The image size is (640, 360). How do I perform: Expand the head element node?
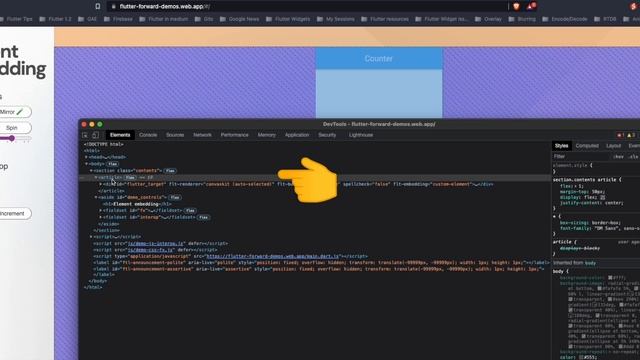coord(86,157)
